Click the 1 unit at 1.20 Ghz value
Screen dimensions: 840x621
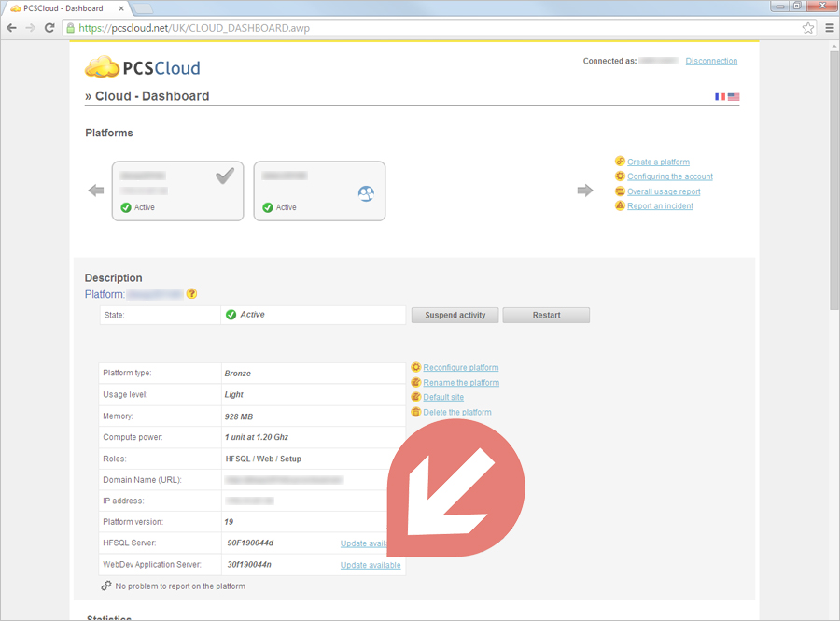point(256,437)
